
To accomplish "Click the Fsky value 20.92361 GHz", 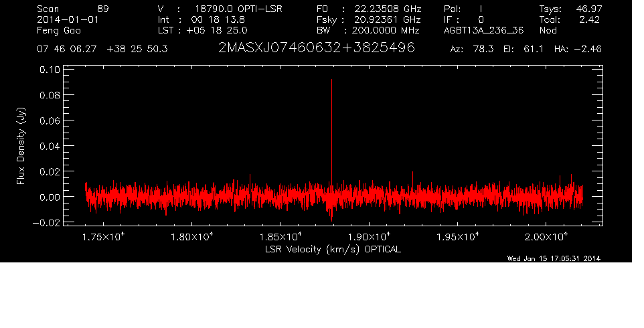I will tap(388, 19).
